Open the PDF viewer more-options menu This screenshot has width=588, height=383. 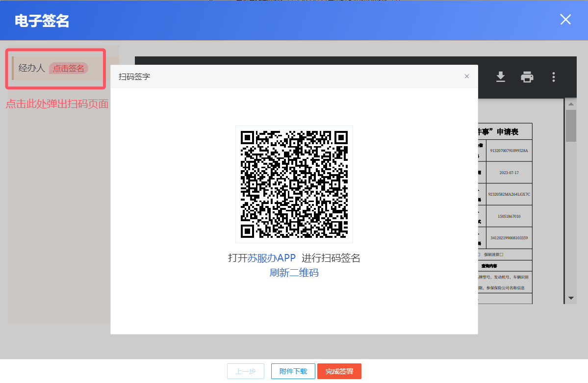553,77
